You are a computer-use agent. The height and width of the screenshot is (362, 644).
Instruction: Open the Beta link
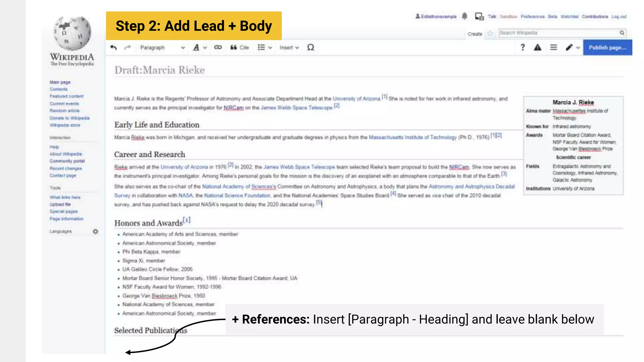[552, 16]
